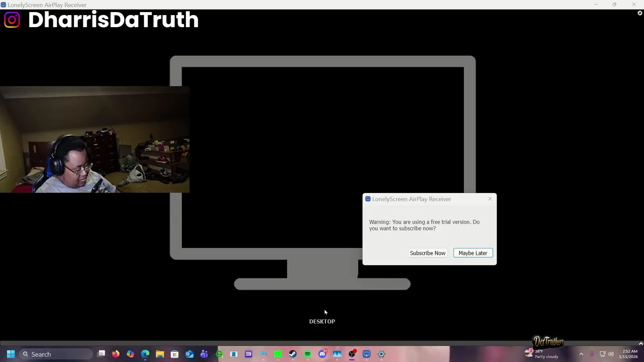Open network status tray icon

pos(602,354)
